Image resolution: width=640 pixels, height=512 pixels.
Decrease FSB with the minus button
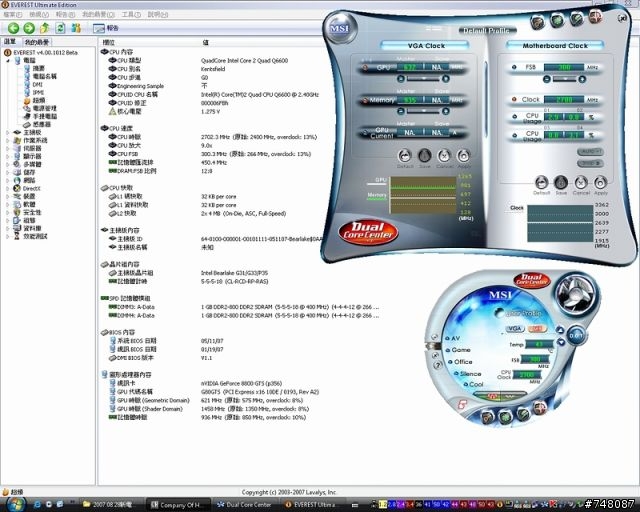pyautogui.click(x=547, y=79)
